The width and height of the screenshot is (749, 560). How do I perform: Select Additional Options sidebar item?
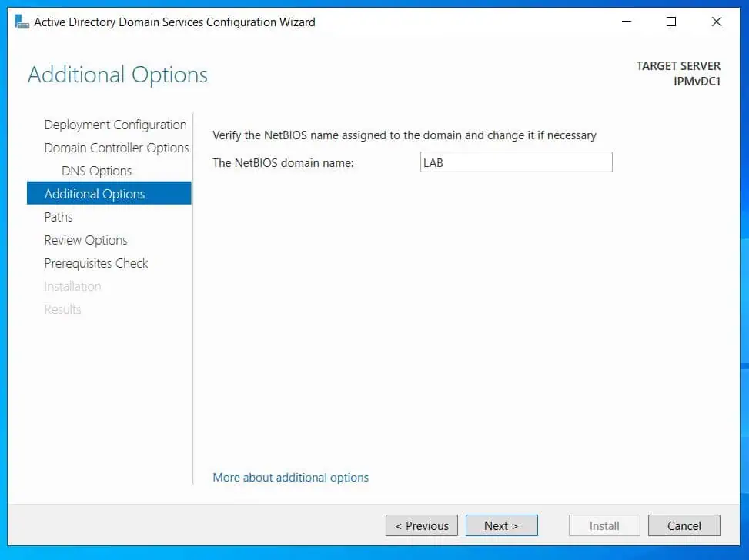tap(109, 193)
